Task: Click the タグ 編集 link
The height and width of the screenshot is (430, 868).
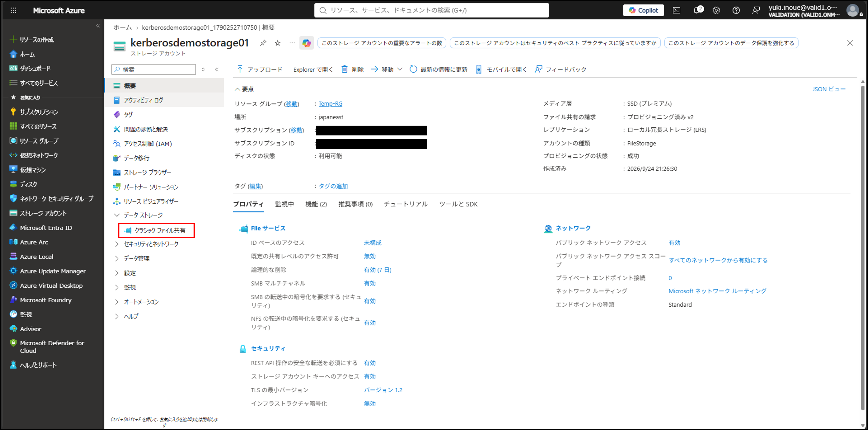Action: (255, 186)
